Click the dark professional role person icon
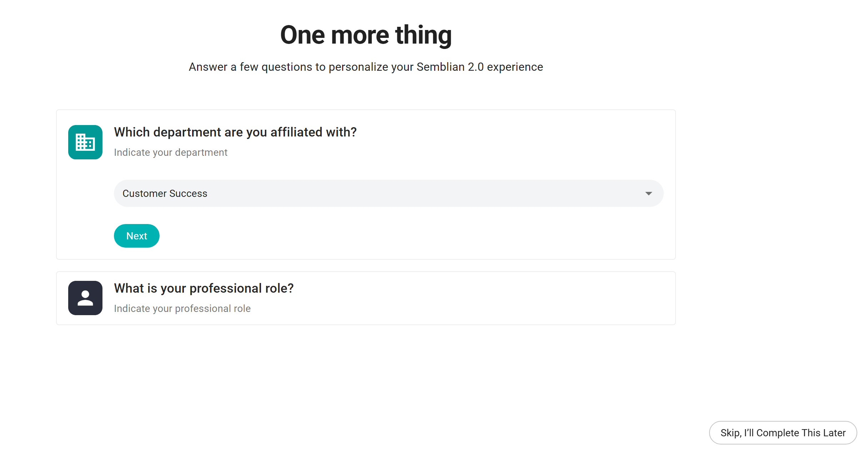Viewport: 868px width, 452px height. click(x=85, y=298)
